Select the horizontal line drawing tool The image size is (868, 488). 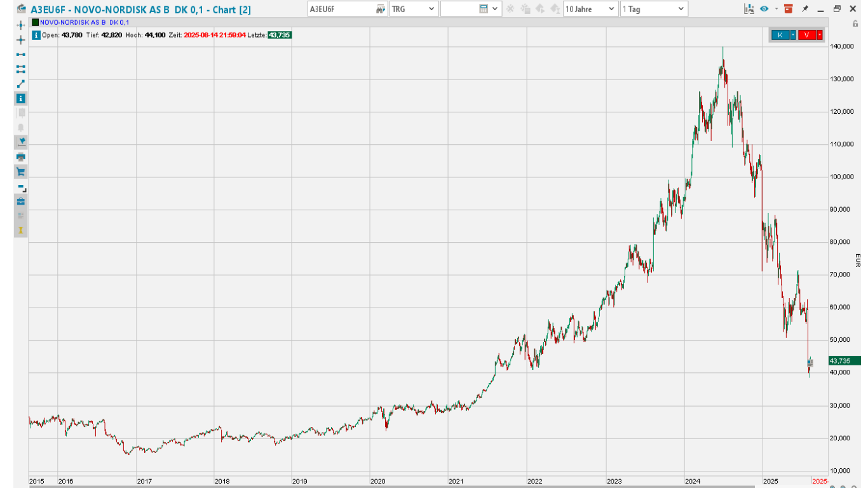tap(21, 55)
